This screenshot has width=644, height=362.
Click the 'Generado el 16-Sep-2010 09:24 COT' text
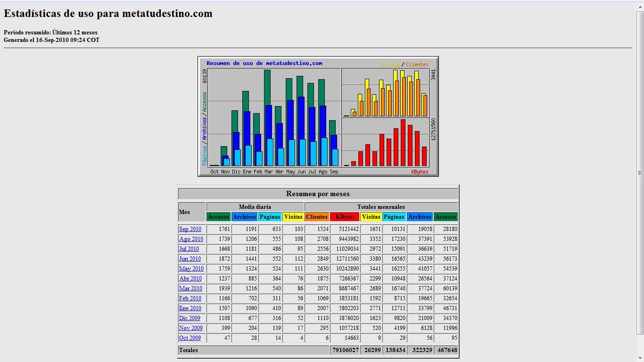coord(51,40)
